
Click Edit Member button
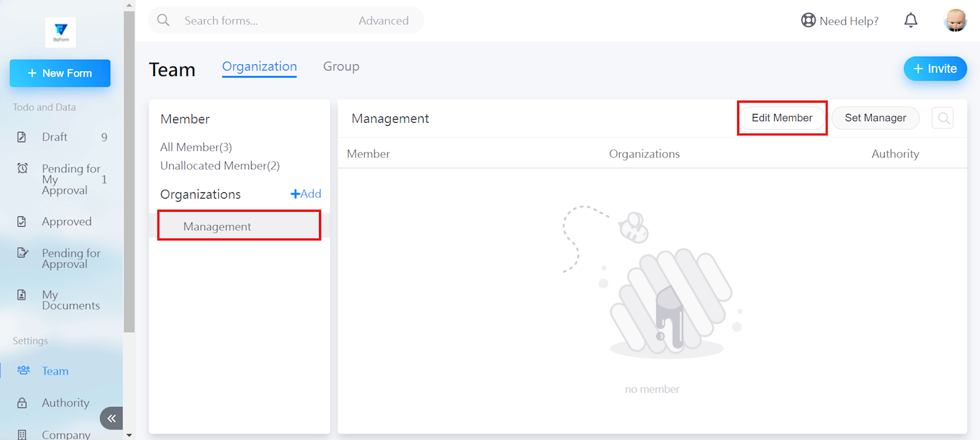[782, 118]
